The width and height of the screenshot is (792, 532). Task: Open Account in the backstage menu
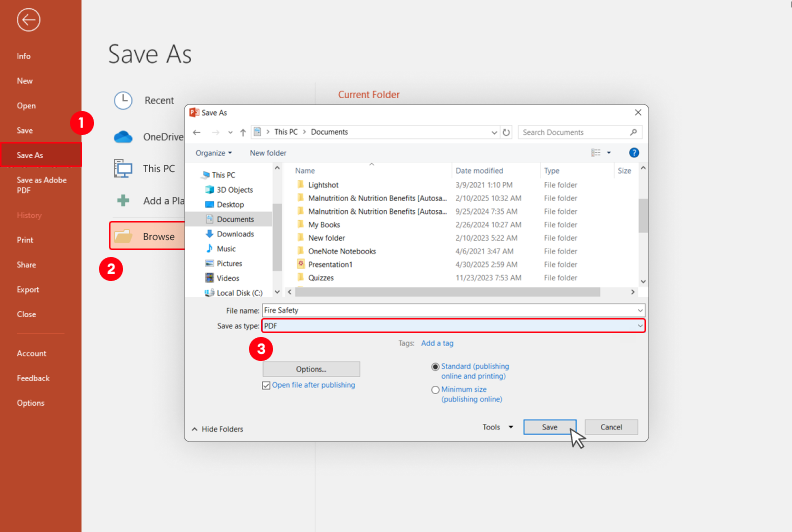pyautogui.click(x=31, y=353)
